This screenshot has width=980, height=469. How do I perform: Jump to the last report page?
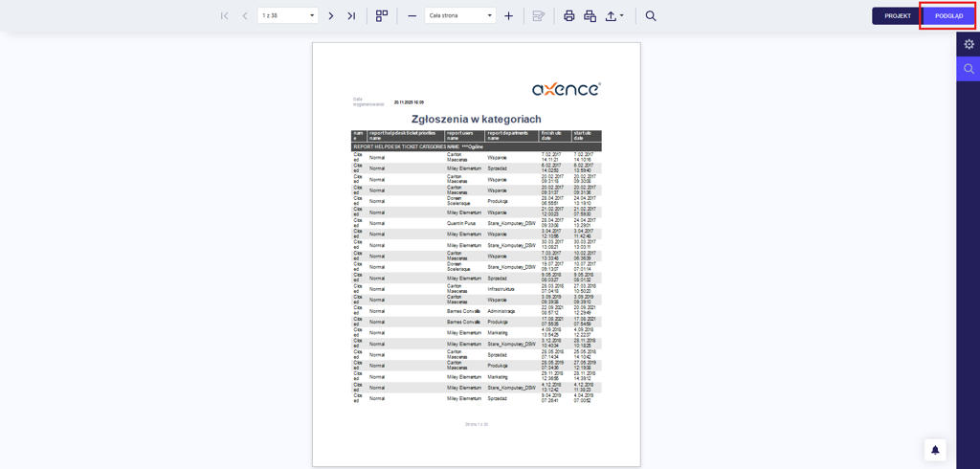pyautogui.click(x=351, y=16)
